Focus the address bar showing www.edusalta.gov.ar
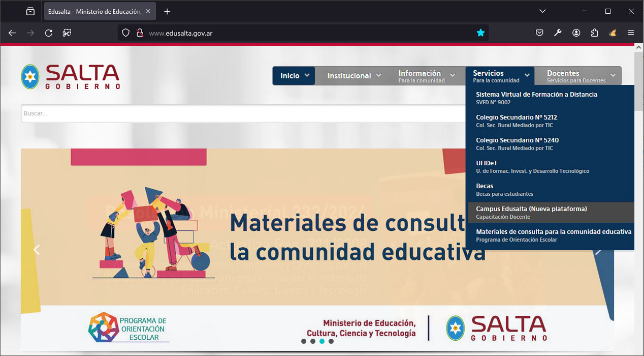The width and height of the screenshot is (644, 356). pyautogui.click(x=304, y=33)
